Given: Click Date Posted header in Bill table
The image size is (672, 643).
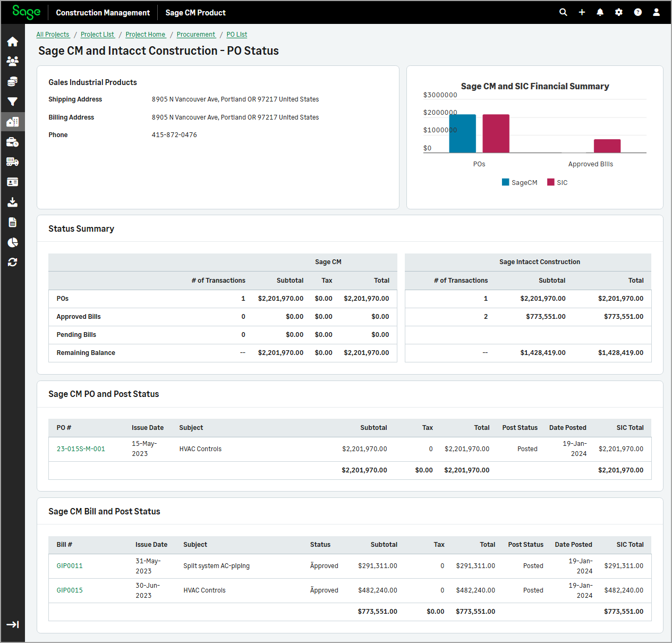Looking at the screenshot, I should pos(574,545).
